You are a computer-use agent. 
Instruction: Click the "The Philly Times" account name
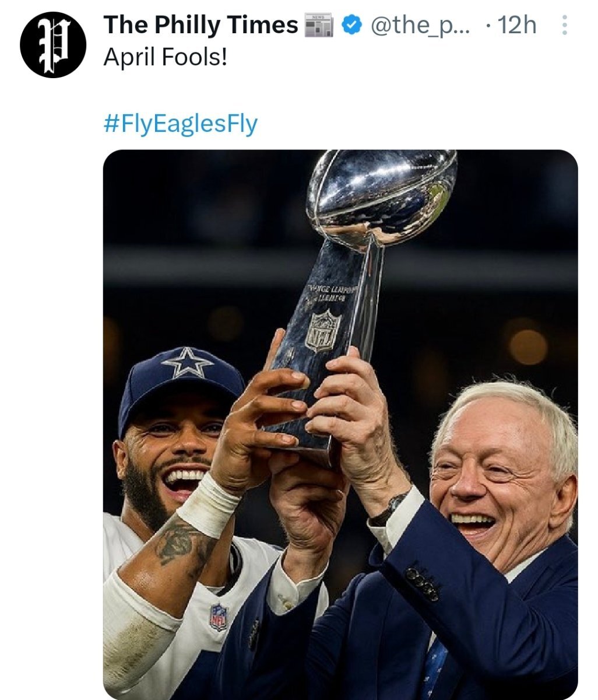click(200, 26)
